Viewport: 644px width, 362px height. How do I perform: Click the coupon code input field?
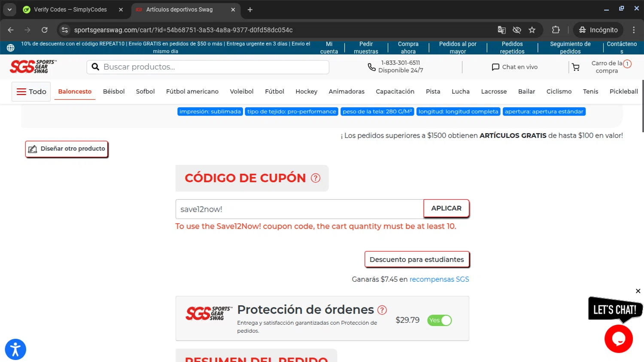[x=300, y=209]
